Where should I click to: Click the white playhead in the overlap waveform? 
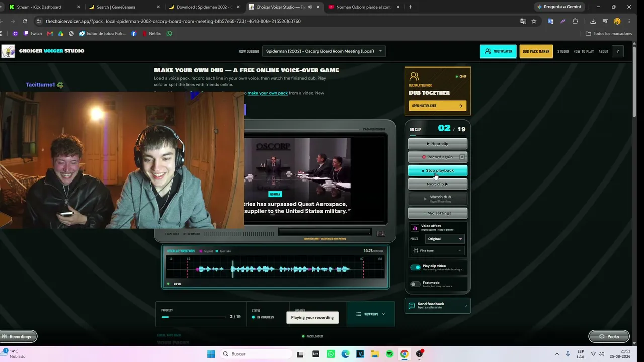[x=232, y=268]
